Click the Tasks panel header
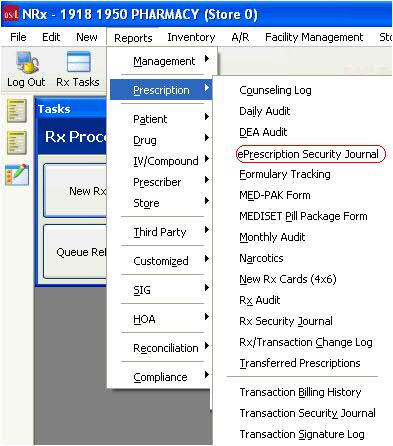This screenshot has width=393, height=446. (x=71, y=109)
